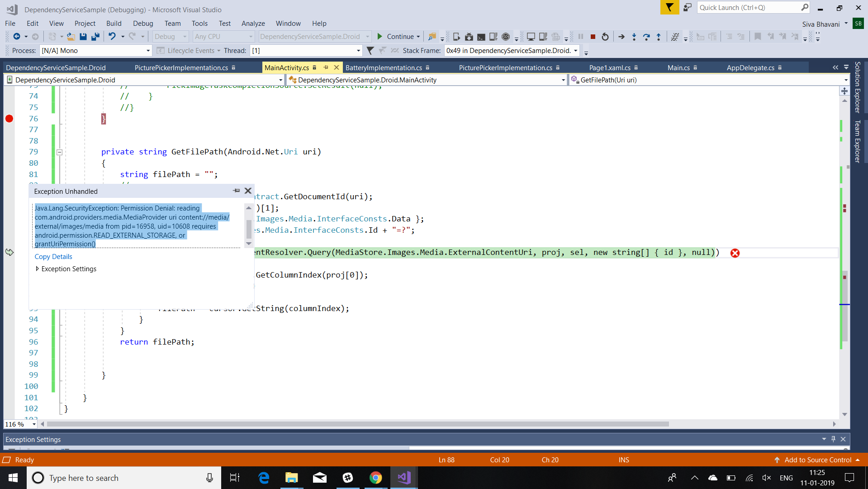Click the Save All icon
The height and width of the screenshot is (489, 868).
pos(95,36)
